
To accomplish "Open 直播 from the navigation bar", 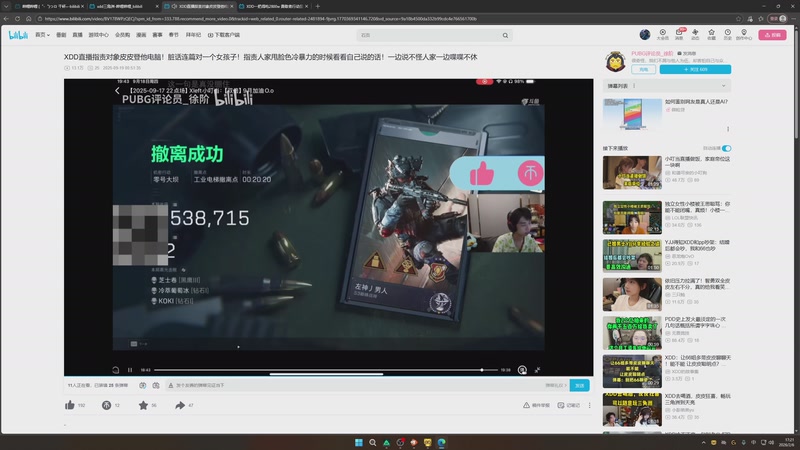I will coord(78,35).
